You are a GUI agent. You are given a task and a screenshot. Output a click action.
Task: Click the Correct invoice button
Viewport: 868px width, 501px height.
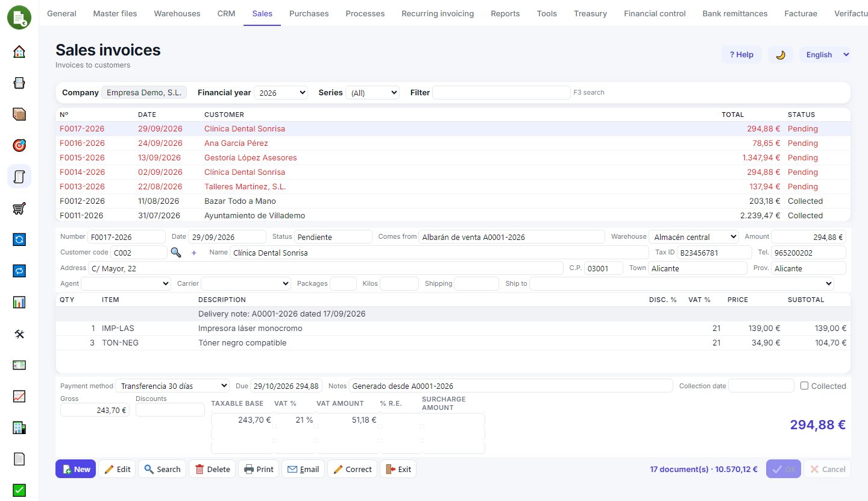(x=352, y=469)
